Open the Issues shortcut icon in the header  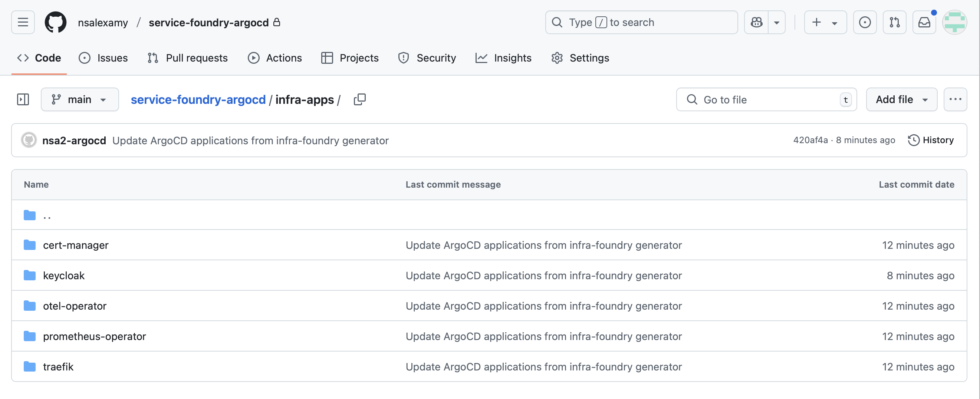click(865, 22)
